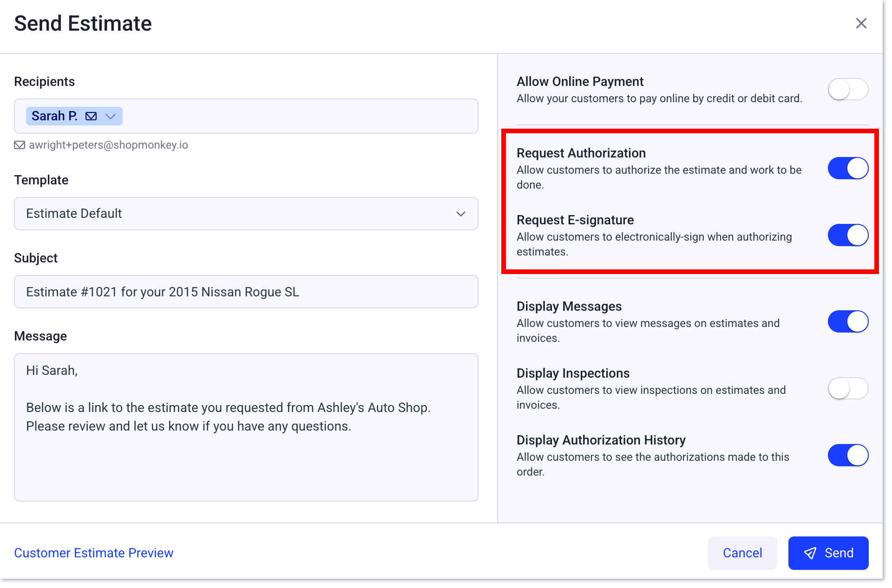The width and height of the screenshot is (892, 588).
Task: Close the Send Estimate dialog
Action: click(x=861, y=23)
